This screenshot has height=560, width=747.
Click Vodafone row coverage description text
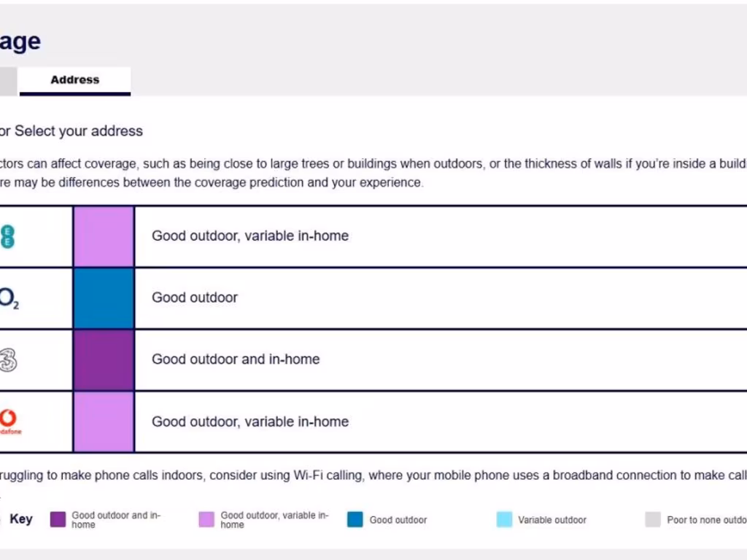tap(249, 421)
